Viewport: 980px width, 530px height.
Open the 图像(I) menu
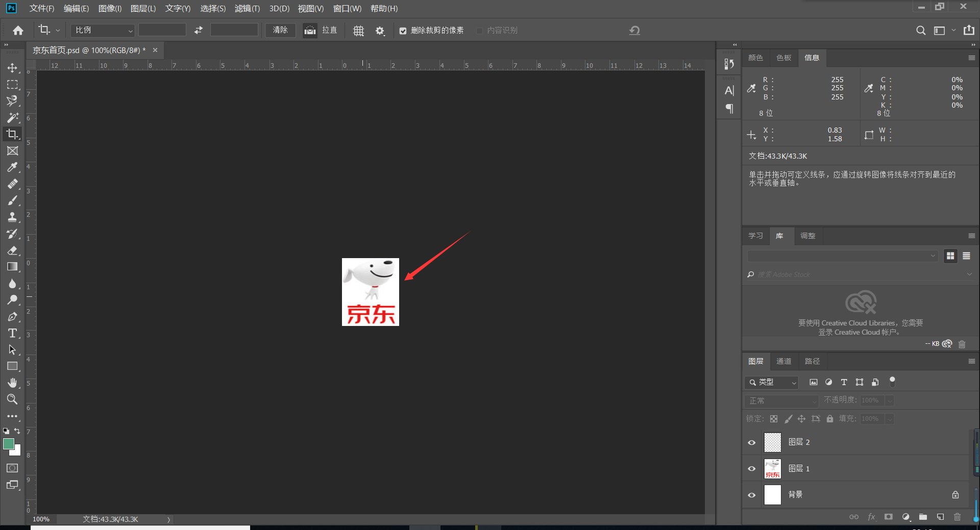tap(110, 9)
